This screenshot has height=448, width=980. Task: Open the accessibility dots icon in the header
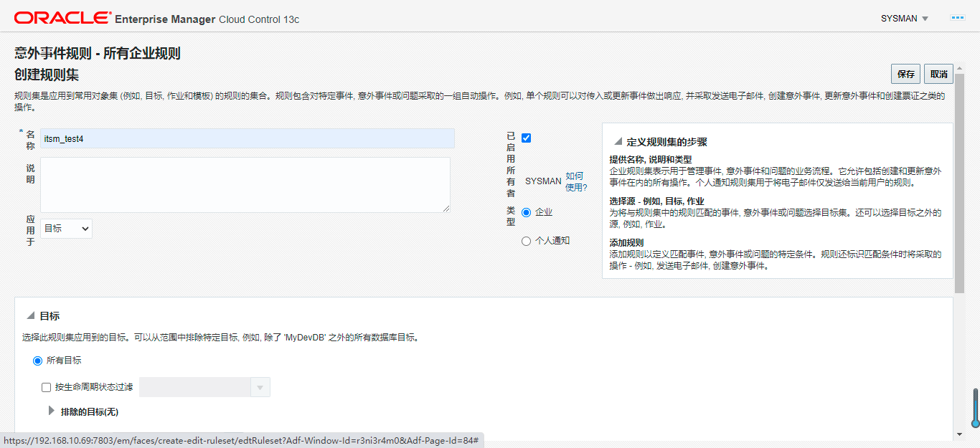click(957, 17)
